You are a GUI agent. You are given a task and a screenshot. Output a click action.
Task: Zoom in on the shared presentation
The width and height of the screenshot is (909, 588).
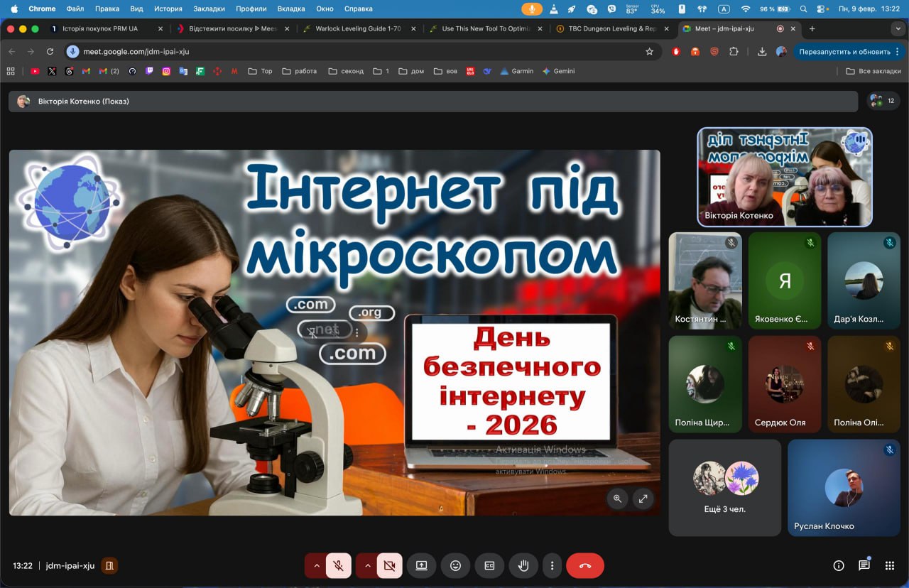point(617,499)
